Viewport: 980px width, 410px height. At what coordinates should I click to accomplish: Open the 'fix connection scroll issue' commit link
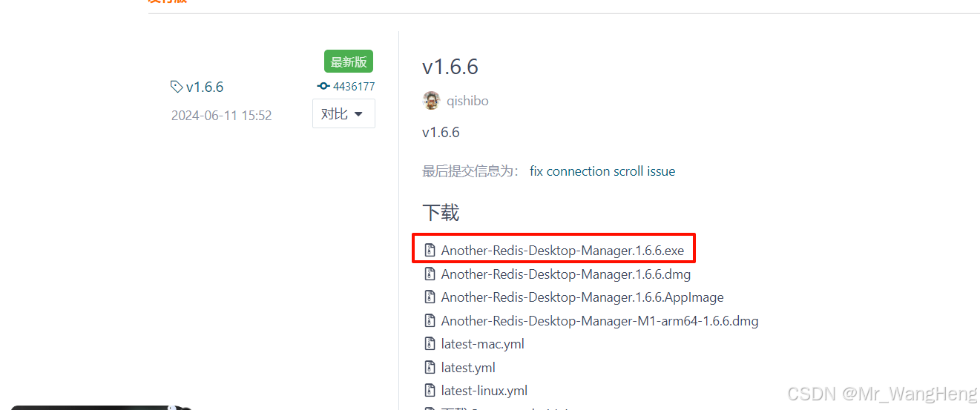tap(602, 171)
